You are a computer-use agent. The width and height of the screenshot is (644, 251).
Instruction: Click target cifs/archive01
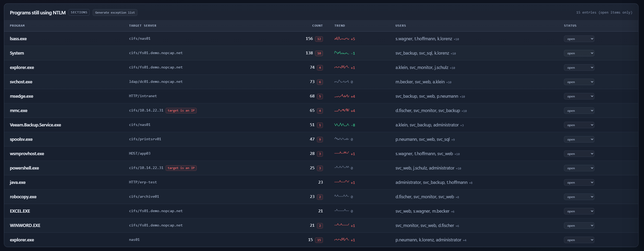(x=144, y=196)
